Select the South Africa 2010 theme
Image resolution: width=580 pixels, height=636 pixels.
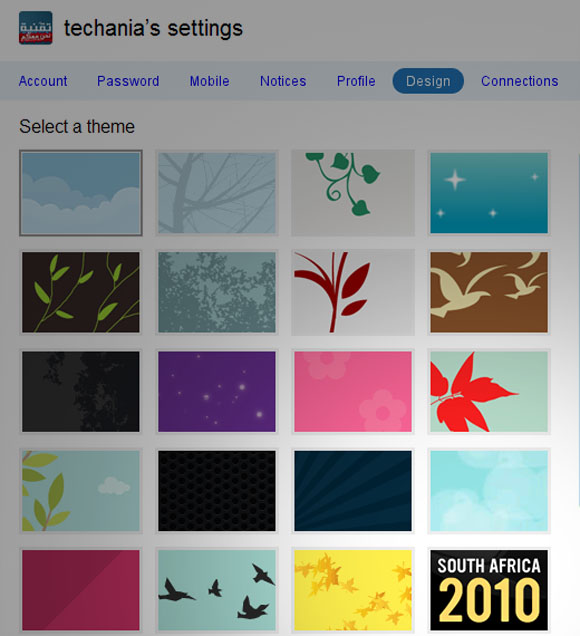489,590
